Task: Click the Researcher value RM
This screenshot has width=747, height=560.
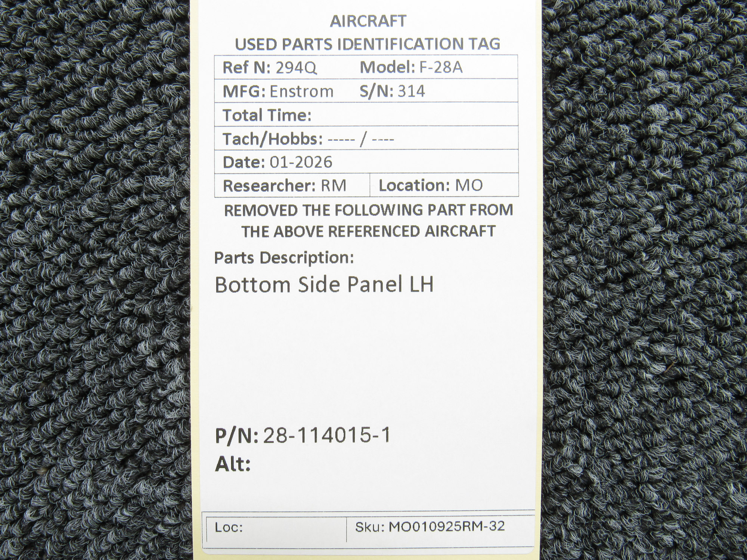Action: click(x=334, y=186)
